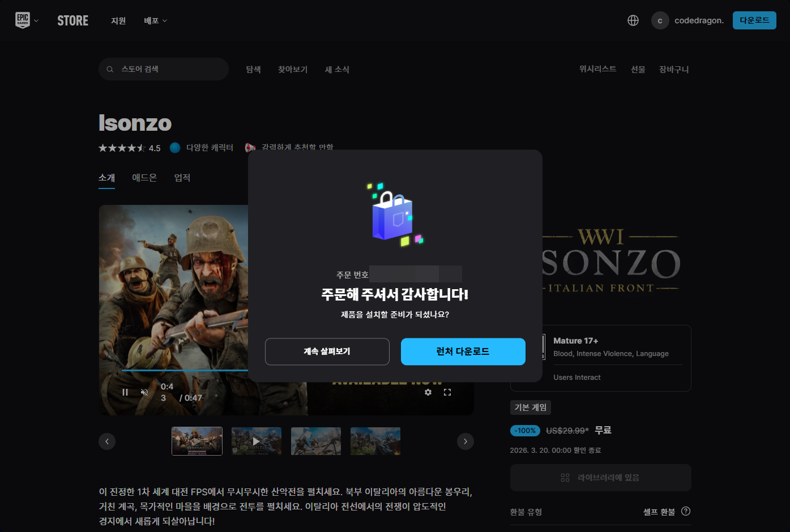The image size is (790, 532).
Task: Select the third screenshot thumbnail
Action: (316, 441)
